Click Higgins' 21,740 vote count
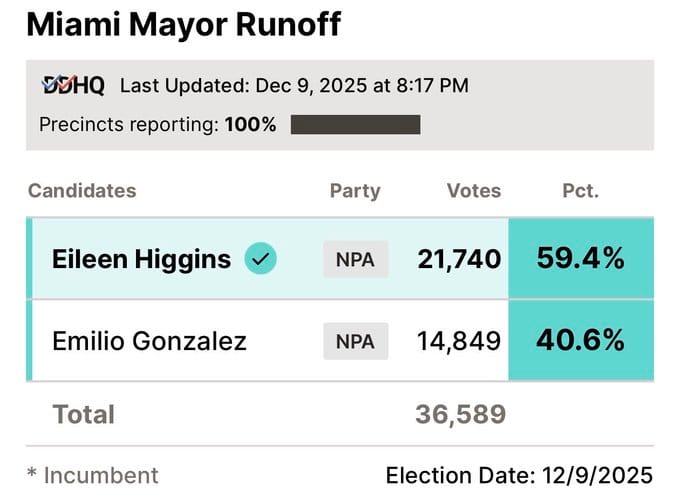Image resolution: width=680 pixels, height=500 pixels. (x=459, y=260)
